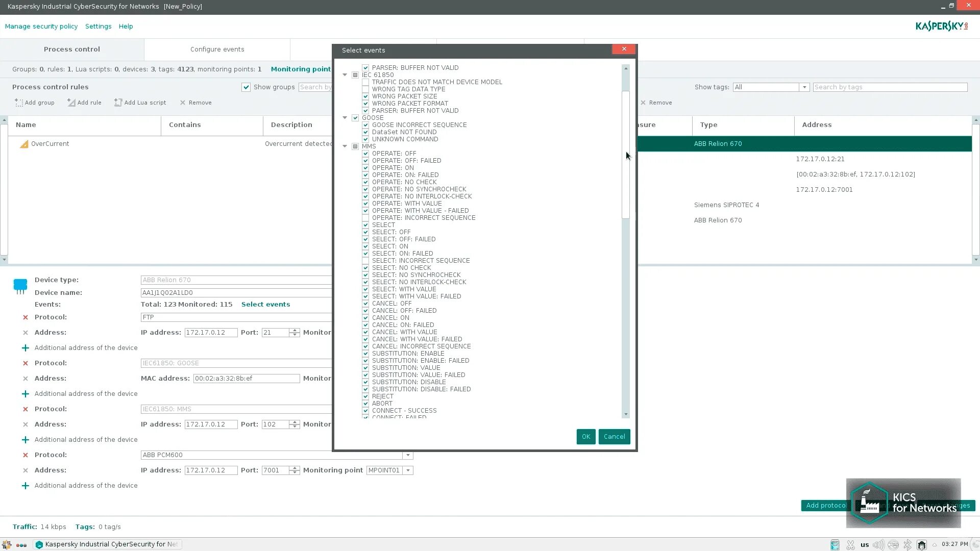
Task: Click the port 7001 spinner control
Action: 295,470
